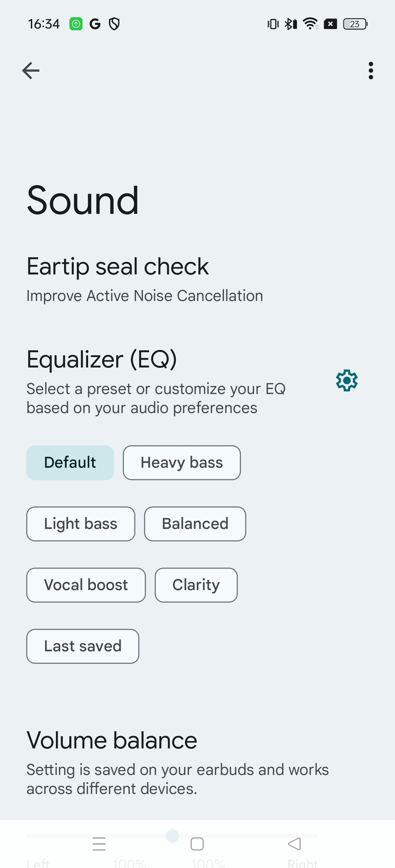The height and width of the screenshot is (868, 395).
Task: Select the Default EQ preset
Action: tap(70, 463)
